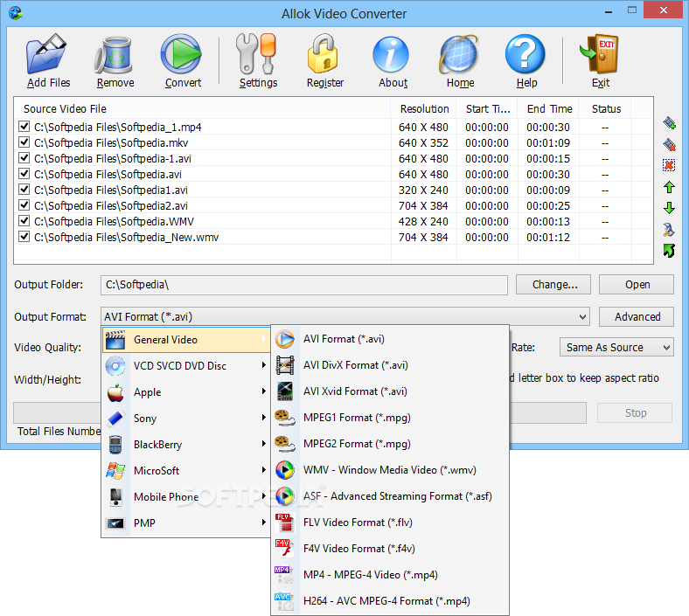The width and height of the screenshot is (689, 616).
Task: Click the Status column header
Action: click(x=606, y=108)
